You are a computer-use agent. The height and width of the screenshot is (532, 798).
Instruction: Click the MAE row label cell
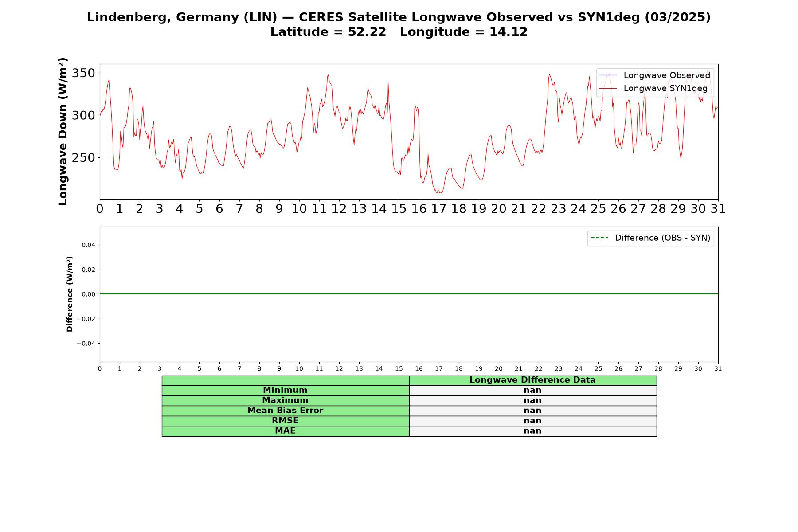286,431
